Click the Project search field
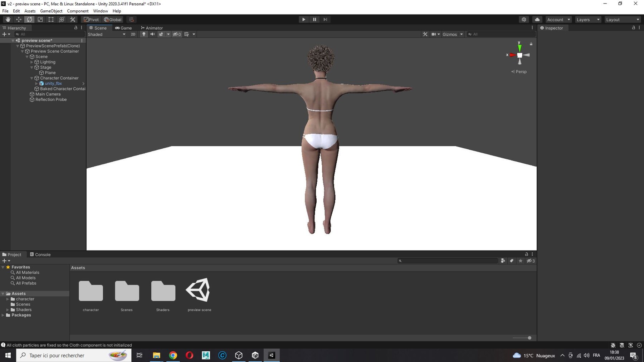Viewport: 644px width, 362px height. (x=447, y=261)
